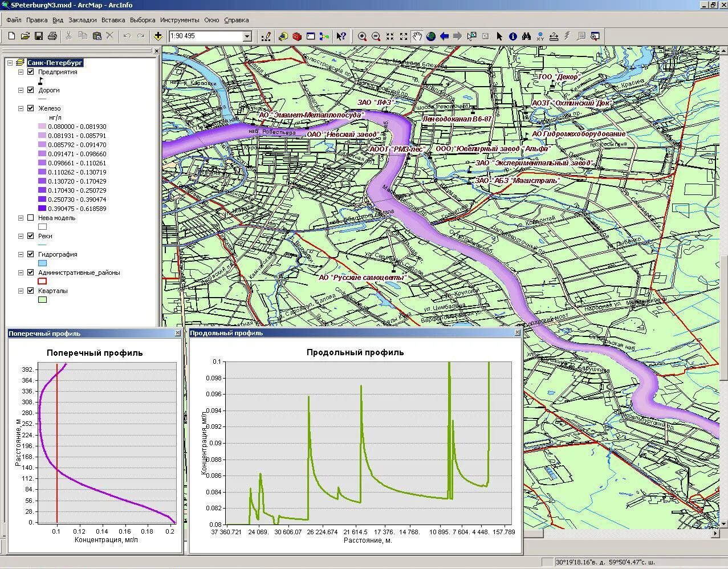Show the ArcToolbox window

(x=297, y=36)
